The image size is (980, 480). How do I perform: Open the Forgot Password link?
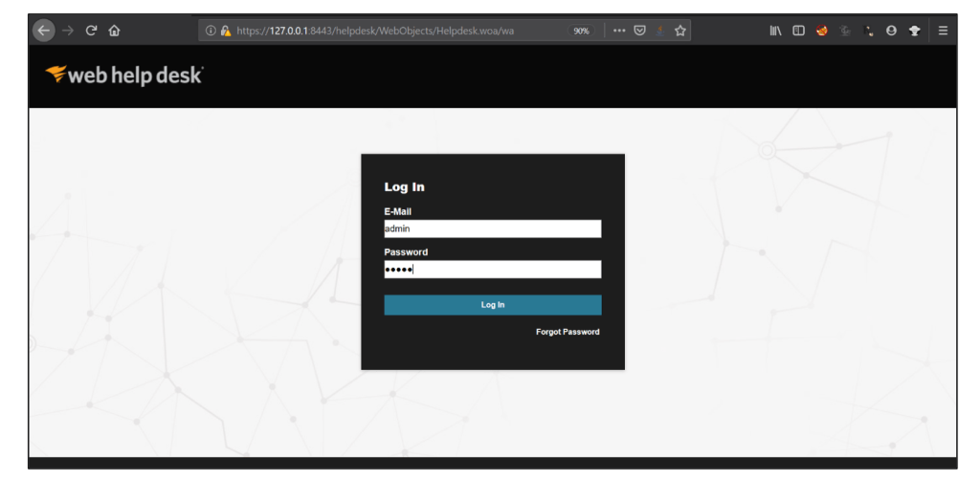[568, 332]
